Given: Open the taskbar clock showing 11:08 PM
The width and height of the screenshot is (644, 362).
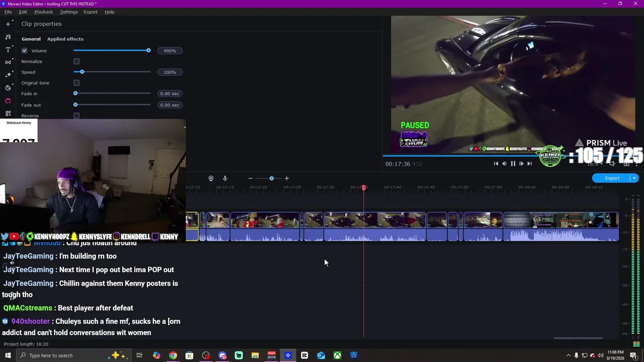Looking at the screenshot, I should [615, 355].
